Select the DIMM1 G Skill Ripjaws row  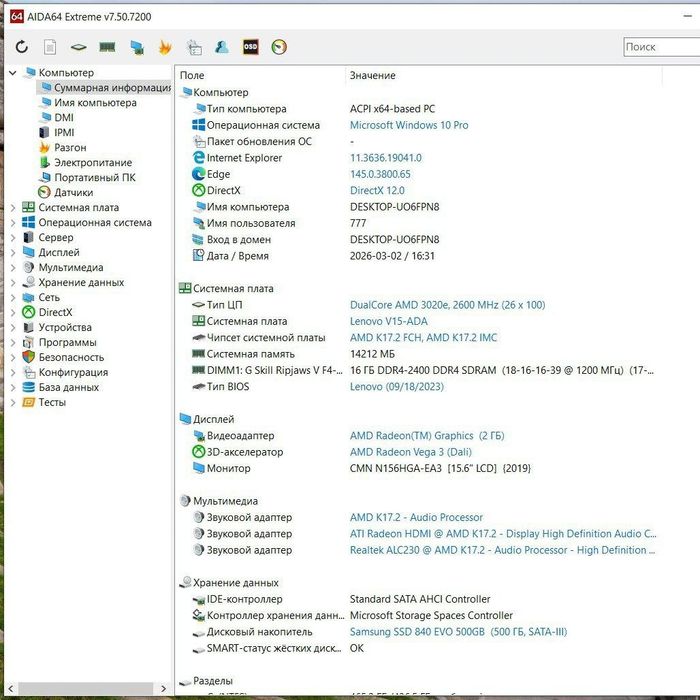422,370
